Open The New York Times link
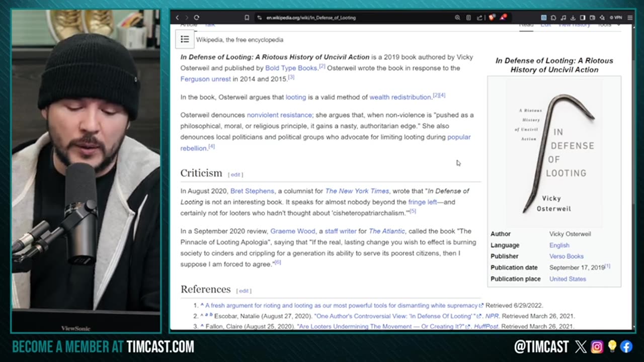The width and height of the screenshot is (644, 362). (357, 191)
